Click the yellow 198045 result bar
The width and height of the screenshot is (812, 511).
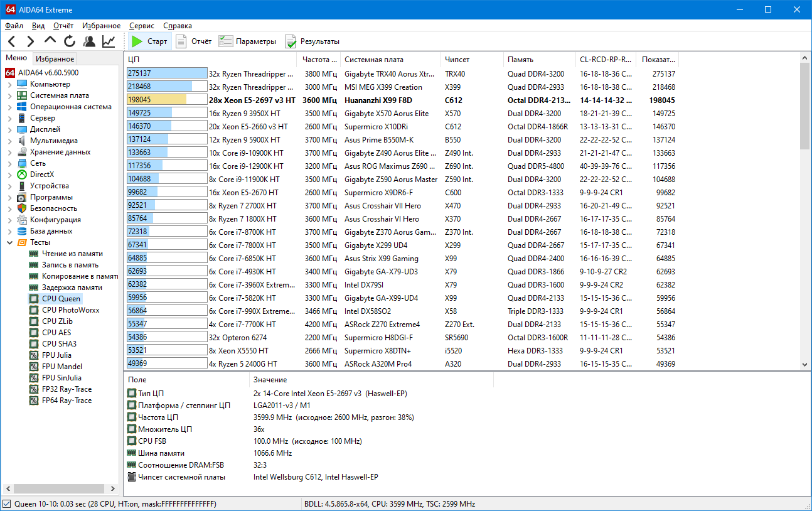pos(166,100)
